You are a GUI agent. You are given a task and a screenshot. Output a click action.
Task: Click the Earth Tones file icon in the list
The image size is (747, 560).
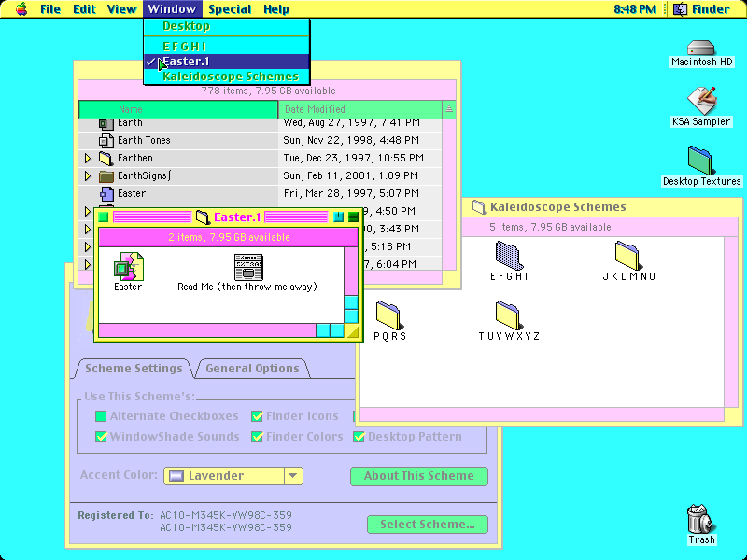coord(106,141)
